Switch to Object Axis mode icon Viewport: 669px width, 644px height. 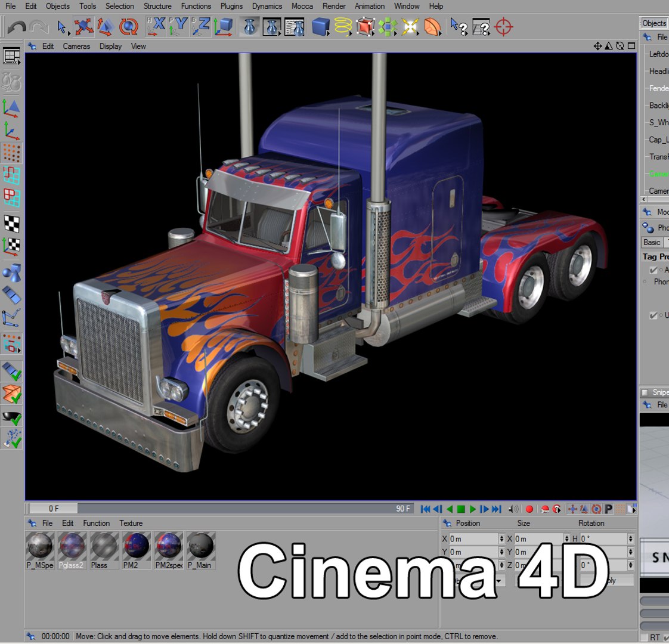(x=11, y=131)
